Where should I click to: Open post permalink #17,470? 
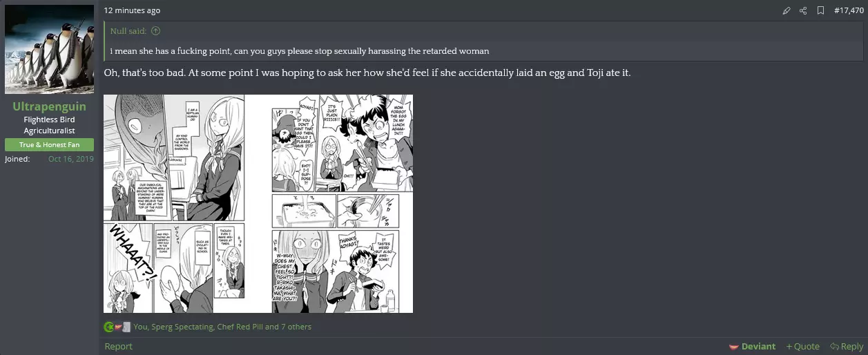pos(849,10)
